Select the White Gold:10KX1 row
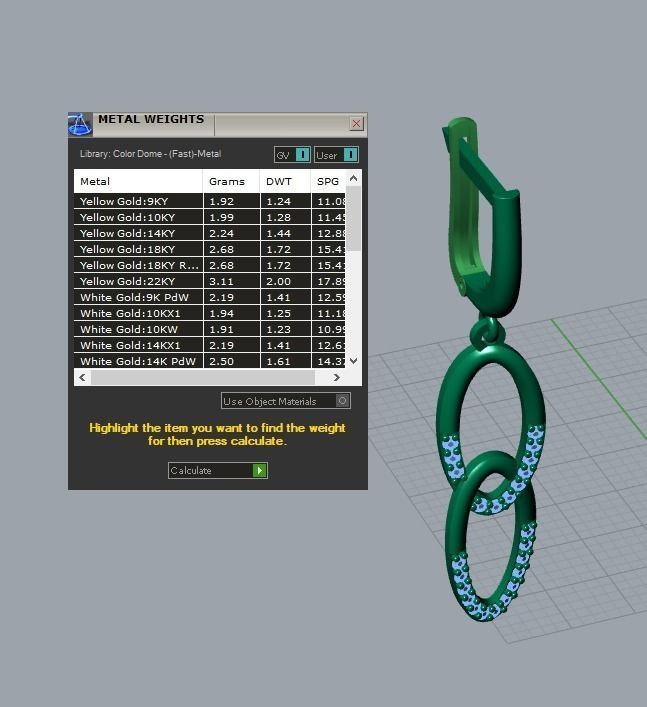647x707 pixels. (x=210, y=313)
